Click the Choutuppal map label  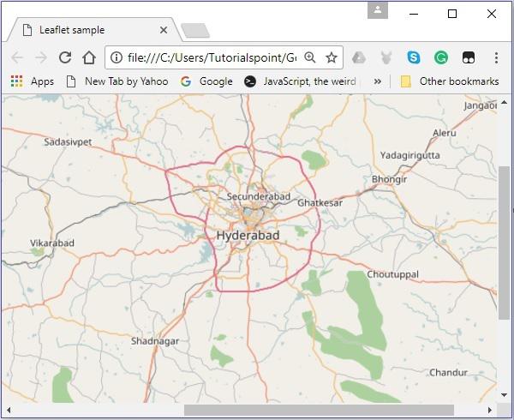pos(392,274)
